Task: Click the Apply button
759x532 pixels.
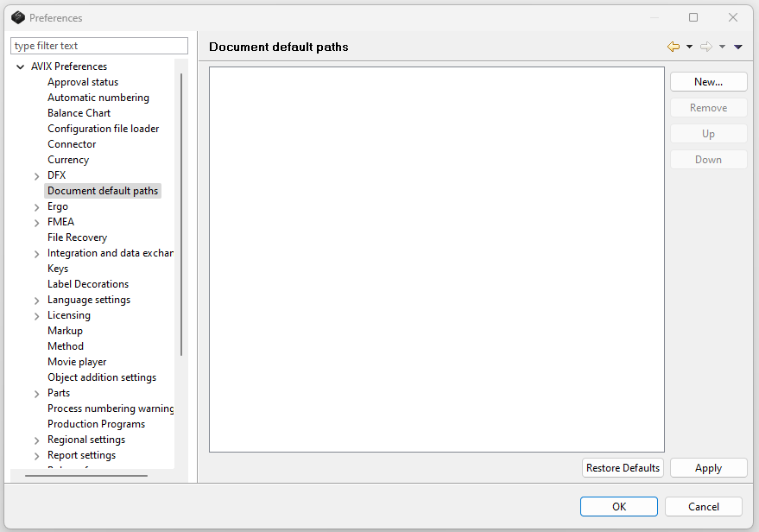Action: click(x=708, y=468)
